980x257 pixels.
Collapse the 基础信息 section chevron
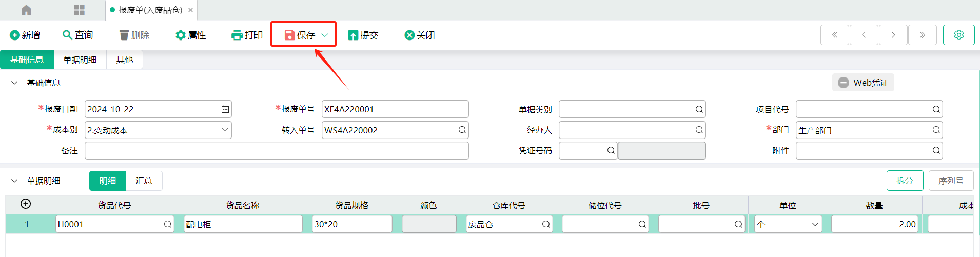[14, 83]
